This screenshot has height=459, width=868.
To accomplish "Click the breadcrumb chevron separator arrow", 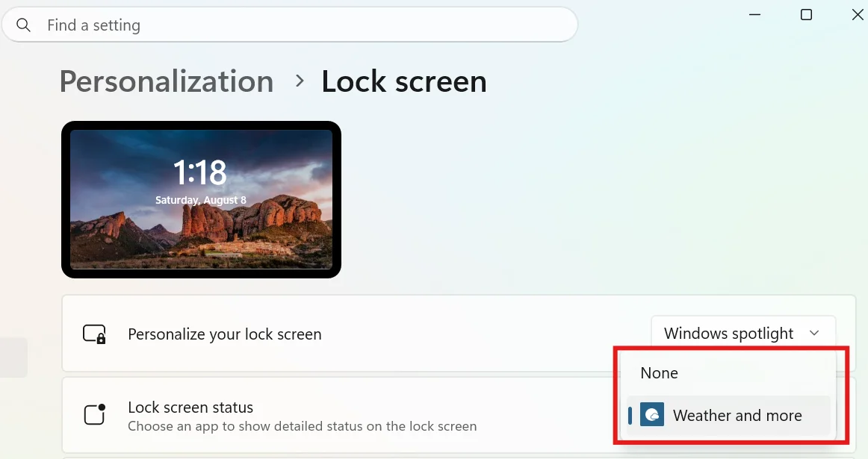I will pyautogui.click(x=300, y=81).
